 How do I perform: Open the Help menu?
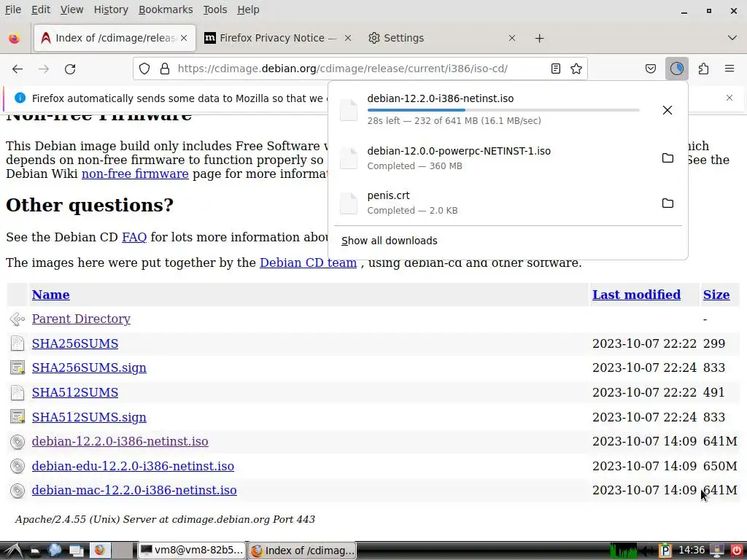[x=248, y=9]
